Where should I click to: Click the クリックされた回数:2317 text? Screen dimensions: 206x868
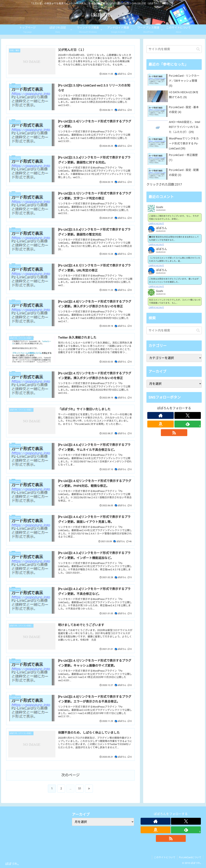pos(164,184)
